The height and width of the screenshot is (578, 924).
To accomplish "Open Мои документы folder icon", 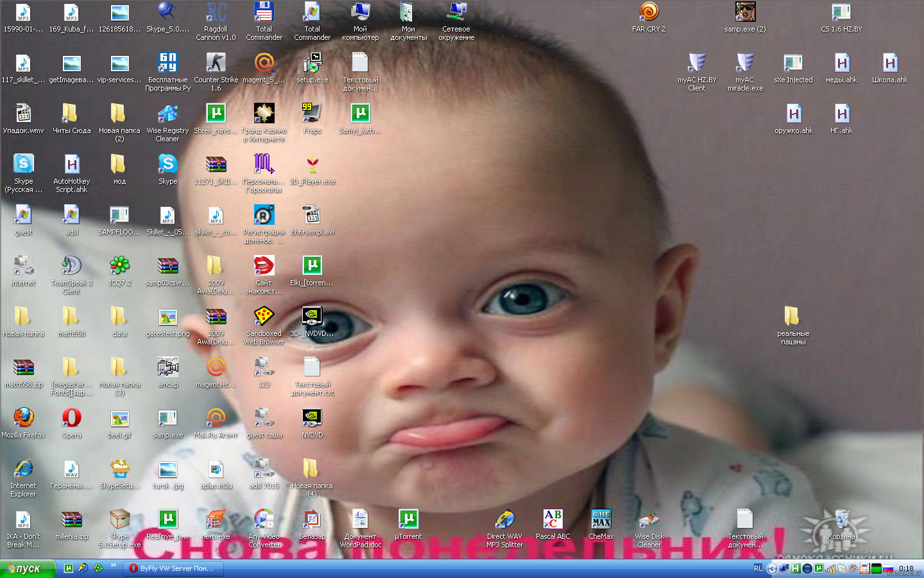I will click(x=408, y=22).
